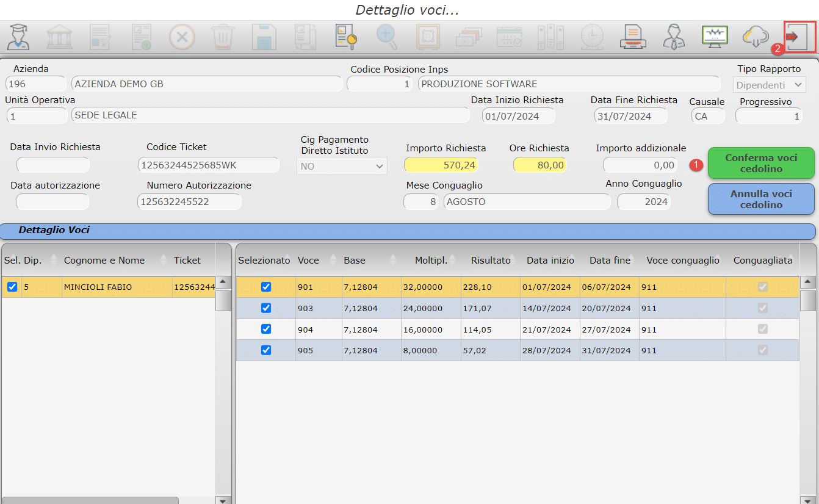Click the employee list horizontal scrollbar
Viewport: 819px width, 504px height.
click(90, 500)
